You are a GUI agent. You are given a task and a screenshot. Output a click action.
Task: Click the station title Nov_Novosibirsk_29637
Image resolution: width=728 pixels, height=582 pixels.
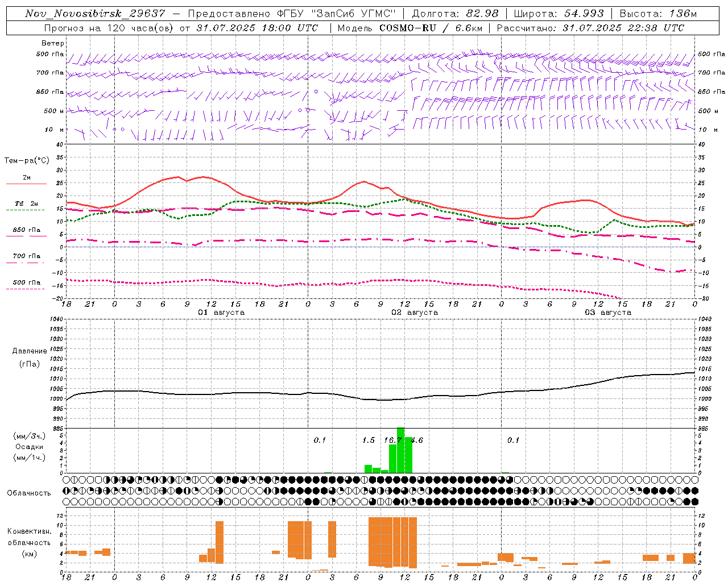[95, 14]
